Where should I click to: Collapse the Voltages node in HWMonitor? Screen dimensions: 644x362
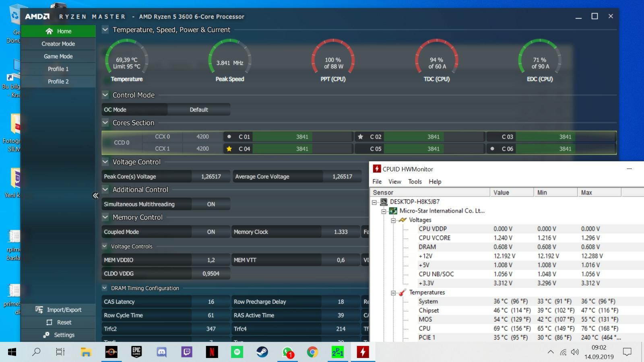click(x=393, y=220)
